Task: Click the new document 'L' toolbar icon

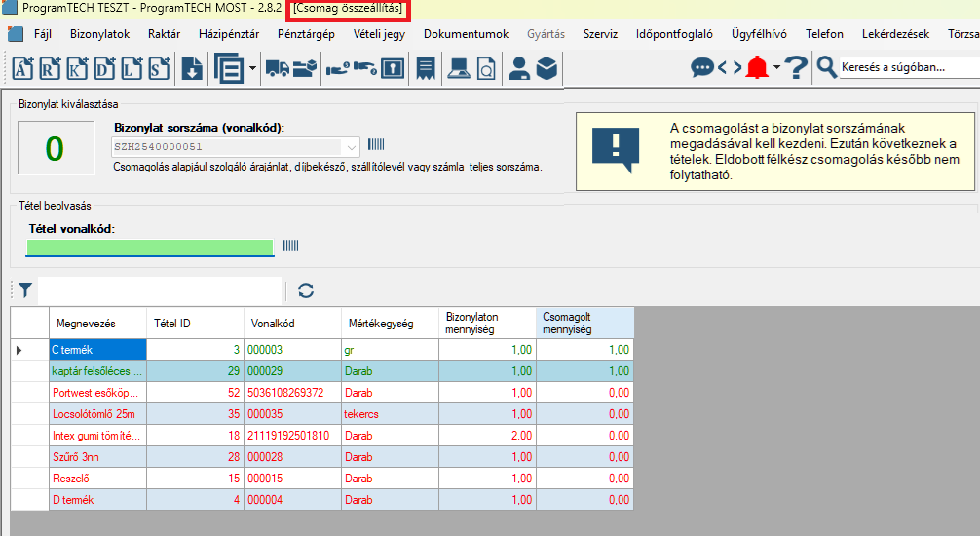Action: click(x=132, y=68)
